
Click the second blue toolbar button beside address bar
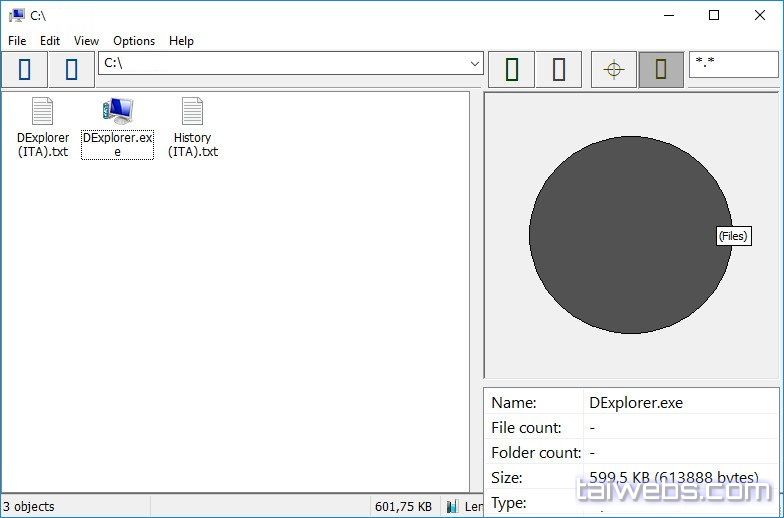71,69
